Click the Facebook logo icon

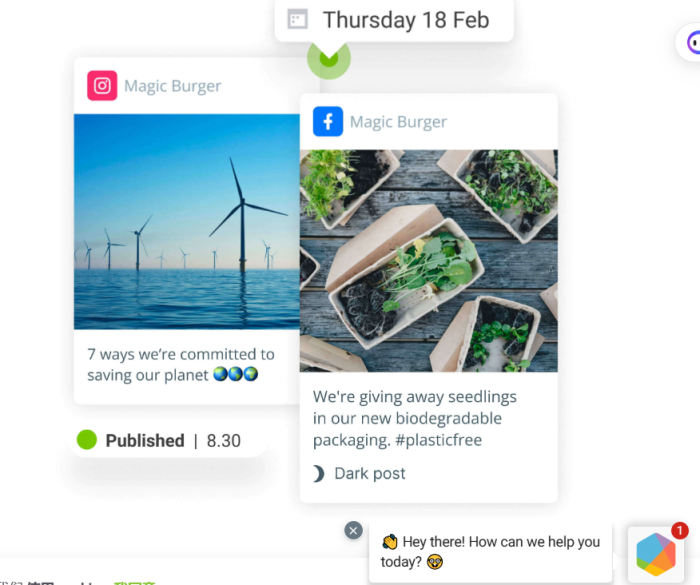328,121
